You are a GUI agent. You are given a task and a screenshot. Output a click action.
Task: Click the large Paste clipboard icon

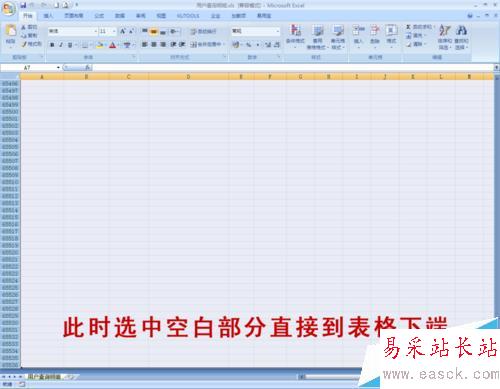click(x=11, y=31)
